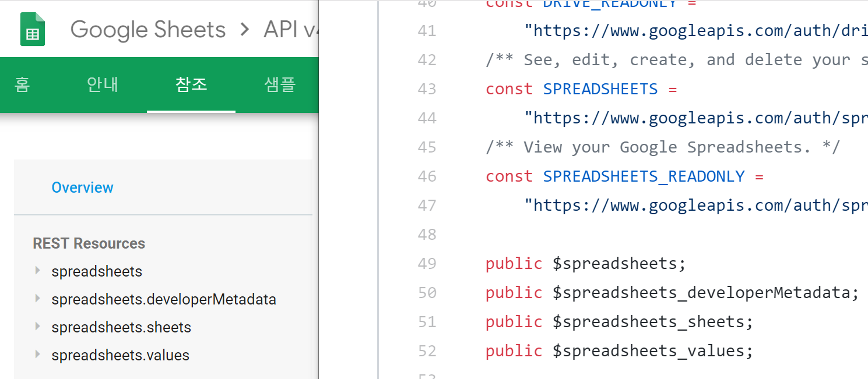Viewport: 868px width, 379px height.
Task: Click line number 47 in code
Action: [427, 206]
